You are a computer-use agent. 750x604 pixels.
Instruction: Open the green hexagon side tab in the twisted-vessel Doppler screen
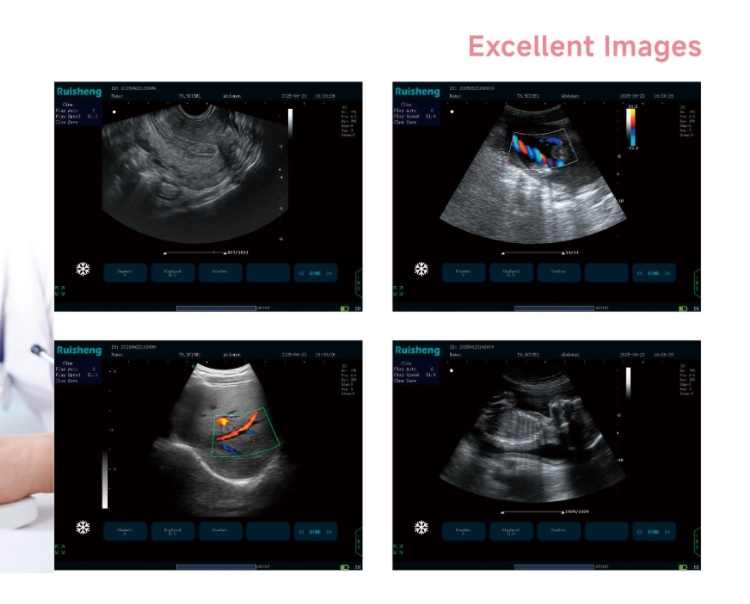pos(697,283)
